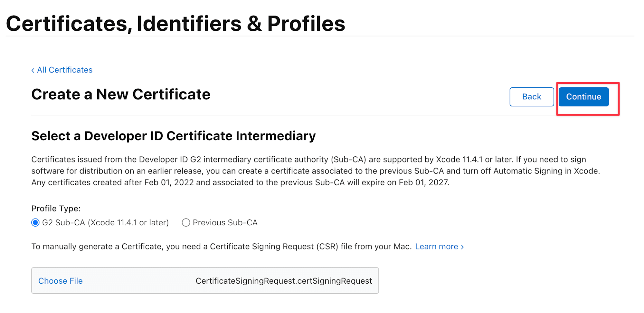Click 'Select a Developer ID Certificate Intermediary' heading
644x313 pixels.
click(173, 136)
